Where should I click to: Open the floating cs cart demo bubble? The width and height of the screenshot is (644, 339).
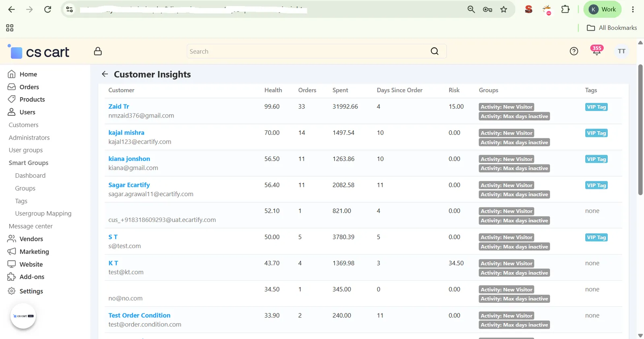pyautogui.click(x=23, y=316)
